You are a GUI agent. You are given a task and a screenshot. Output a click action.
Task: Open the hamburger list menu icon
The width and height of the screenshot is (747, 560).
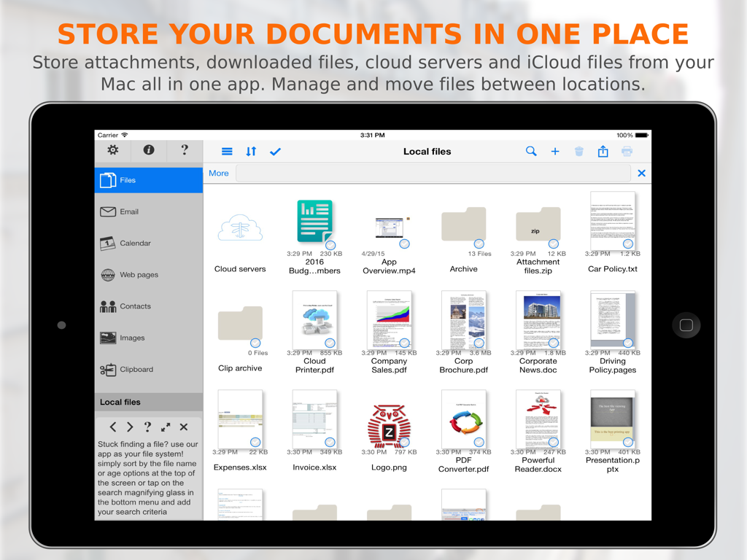tap(226, 151)
